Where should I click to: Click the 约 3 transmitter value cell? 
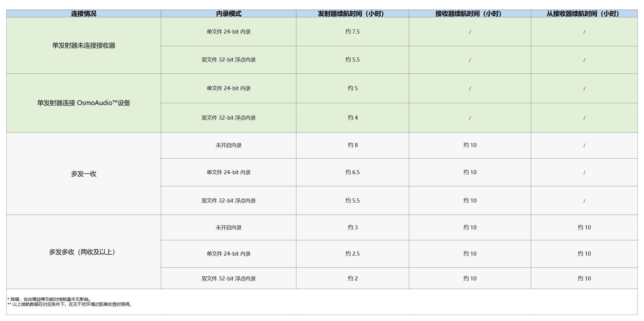(x=352, y=227)
